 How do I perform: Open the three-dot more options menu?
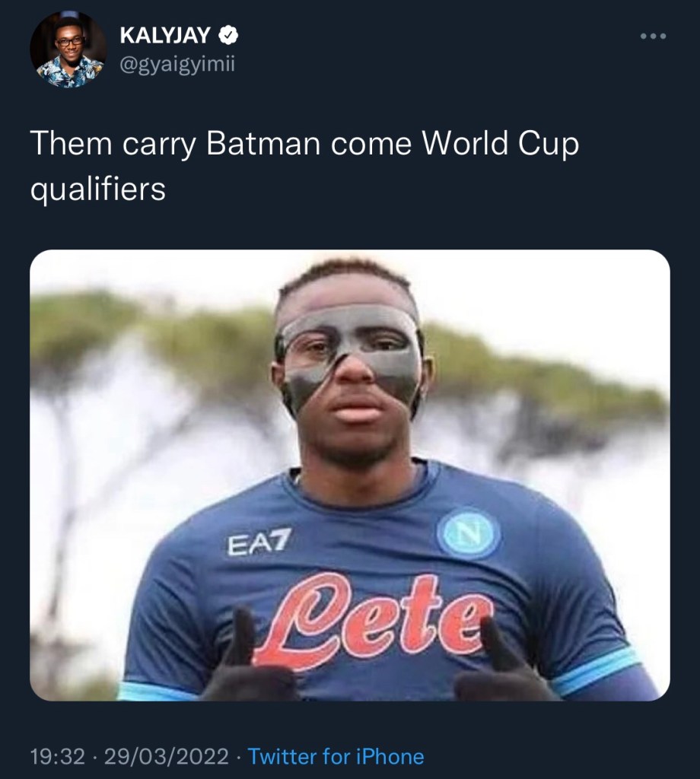point(652,36)
